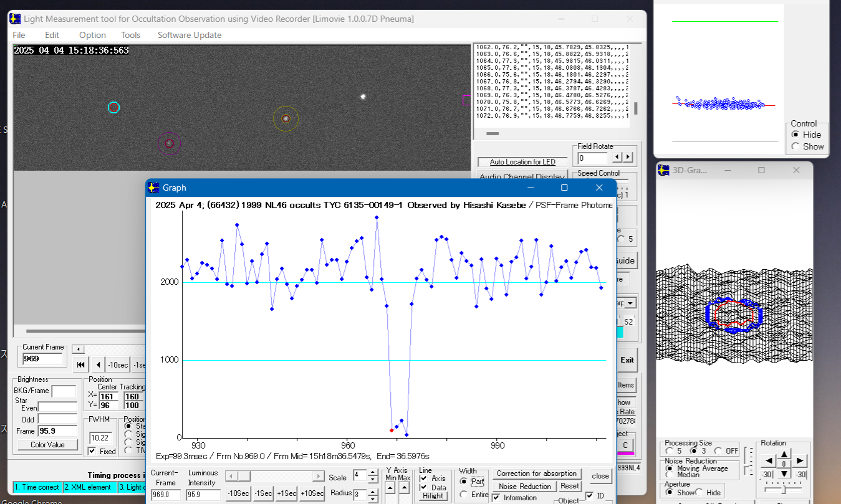The width and height of the screenshot is (841, 504).
Task: Toggle the FWHM Fixed checkbox
Action: pos(92,451)
